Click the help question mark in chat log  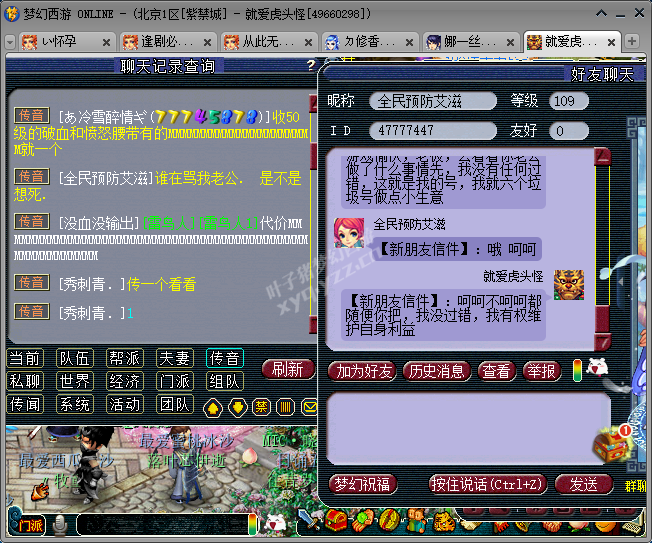click(311, 65)
